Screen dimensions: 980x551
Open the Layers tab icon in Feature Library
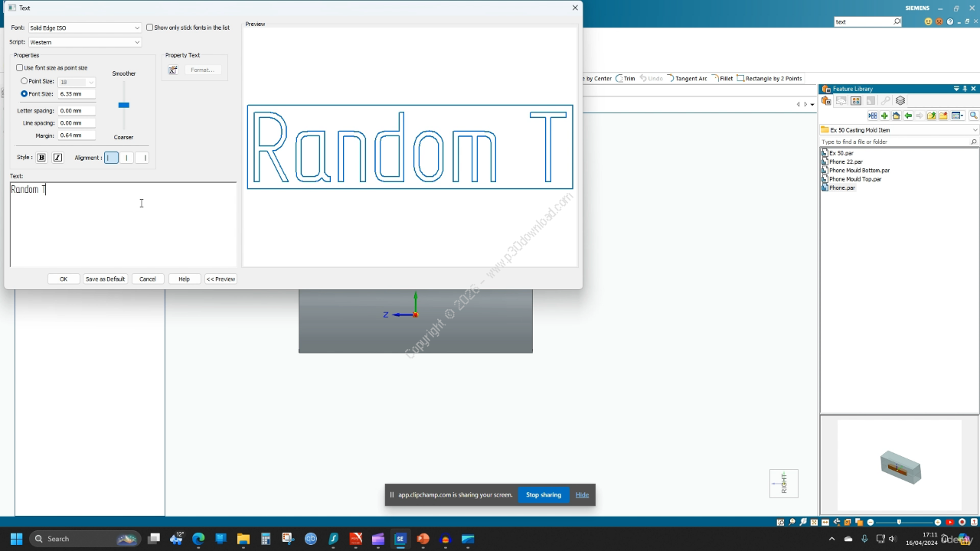[900, 101]
